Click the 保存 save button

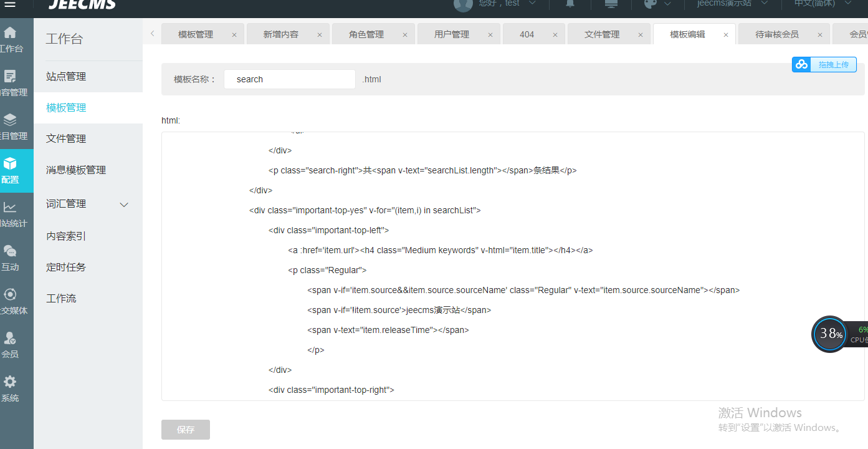(186, 430)
